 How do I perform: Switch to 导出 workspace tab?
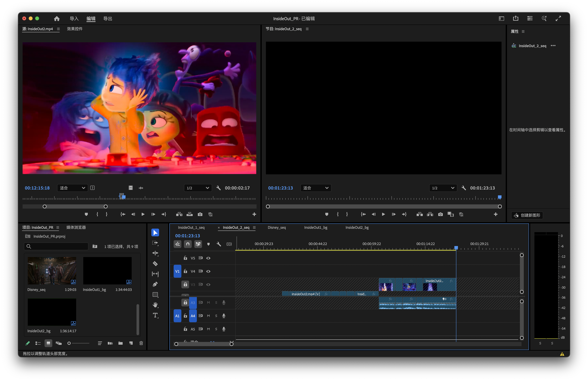point(107,19)
